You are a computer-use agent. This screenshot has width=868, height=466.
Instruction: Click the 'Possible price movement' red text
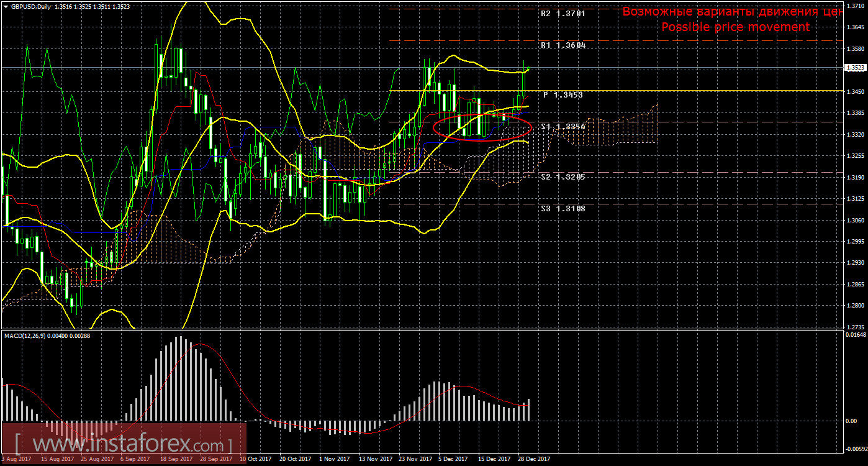pyautogui.click(x=735, y=27)
